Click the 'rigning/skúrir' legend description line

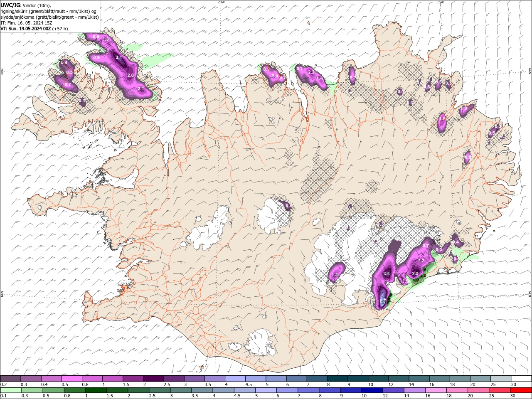(x=49, y=11)
